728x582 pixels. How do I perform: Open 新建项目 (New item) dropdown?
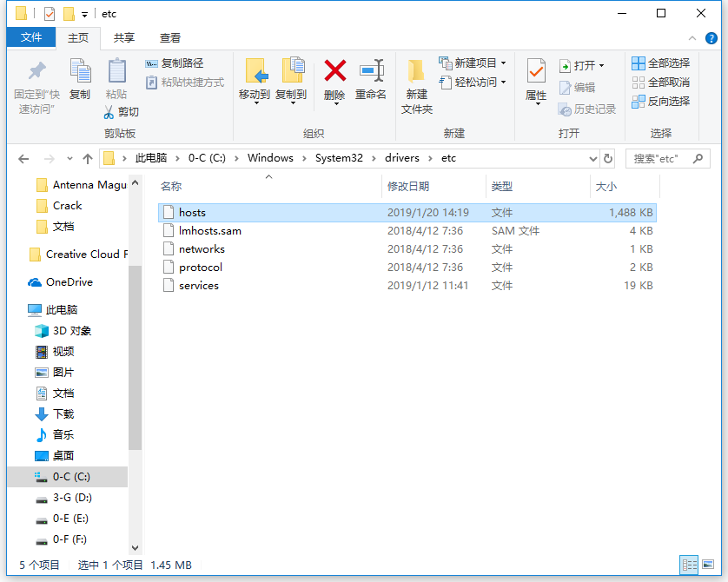pos(473,63)
